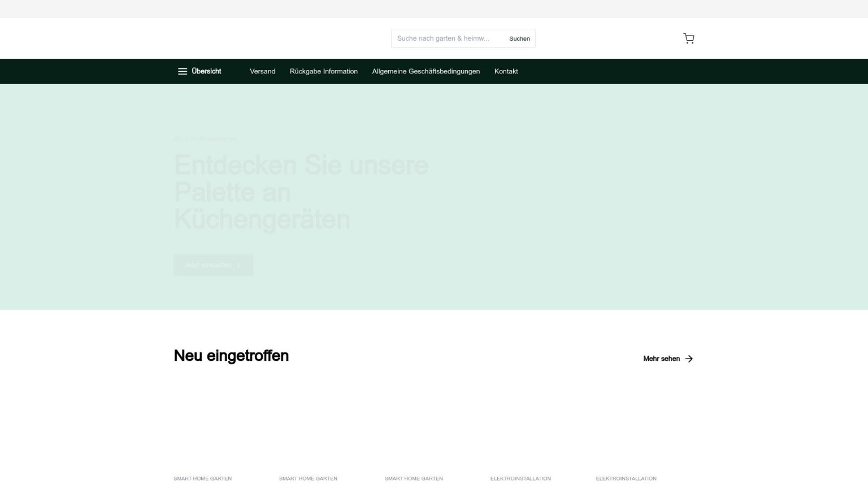Select the last ELEKTROINSTALLATION category label
Image resolution: width=868 pixels, height=488 pixels.
pos(626,478)
